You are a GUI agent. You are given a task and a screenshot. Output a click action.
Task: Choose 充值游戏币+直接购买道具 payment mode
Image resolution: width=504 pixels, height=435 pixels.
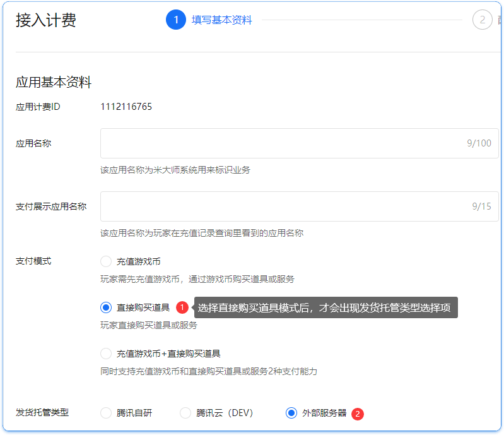[x=106, y=354]
